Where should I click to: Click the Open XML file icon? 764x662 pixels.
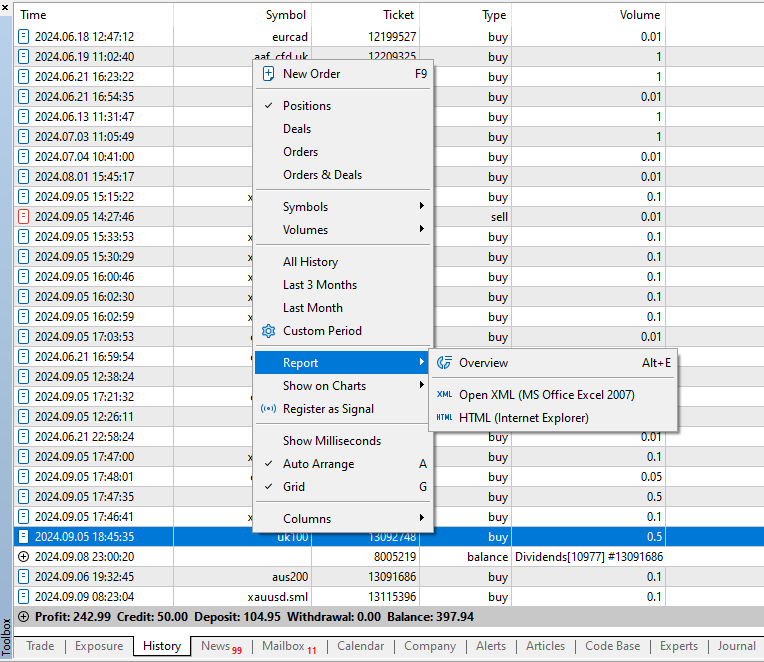point(445,395)
